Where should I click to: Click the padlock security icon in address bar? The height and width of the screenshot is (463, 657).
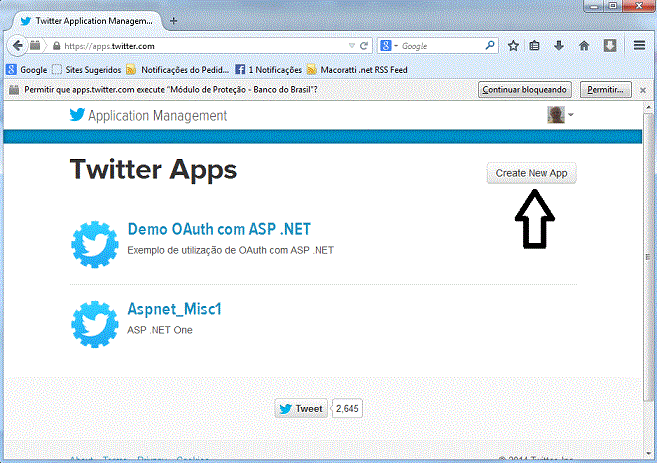coord(57,46)
